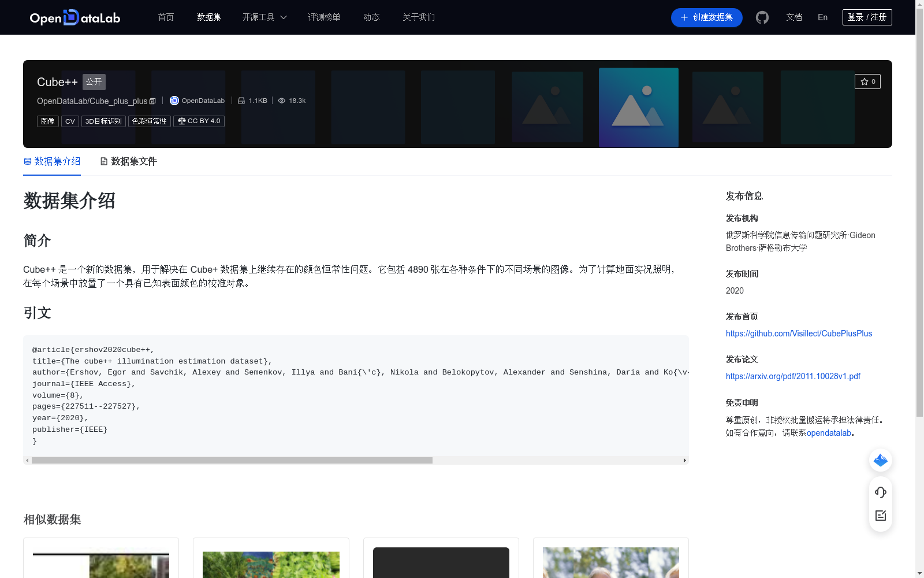
Task: Switch to the 数据集文件 tab
Action: pyautogui.click(x=128, y=161)
